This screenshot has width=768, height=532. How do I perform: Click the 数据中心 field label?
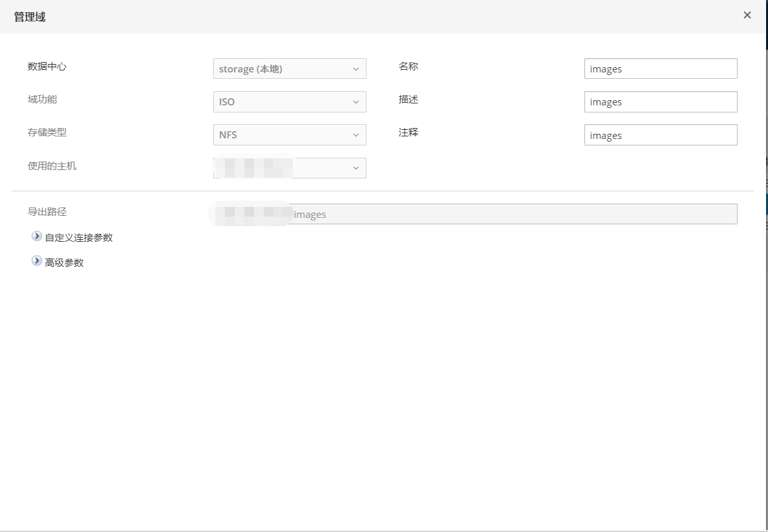pos(47,67)
